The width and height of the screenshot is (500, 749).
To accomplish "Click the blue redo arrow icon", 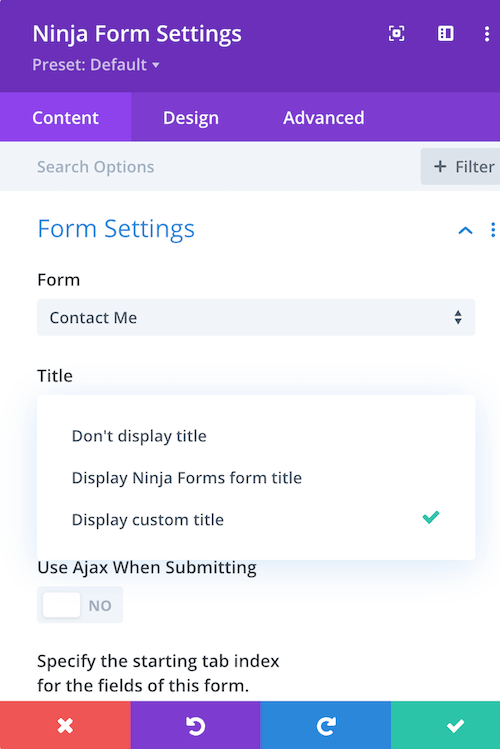I will coord(326,725).
